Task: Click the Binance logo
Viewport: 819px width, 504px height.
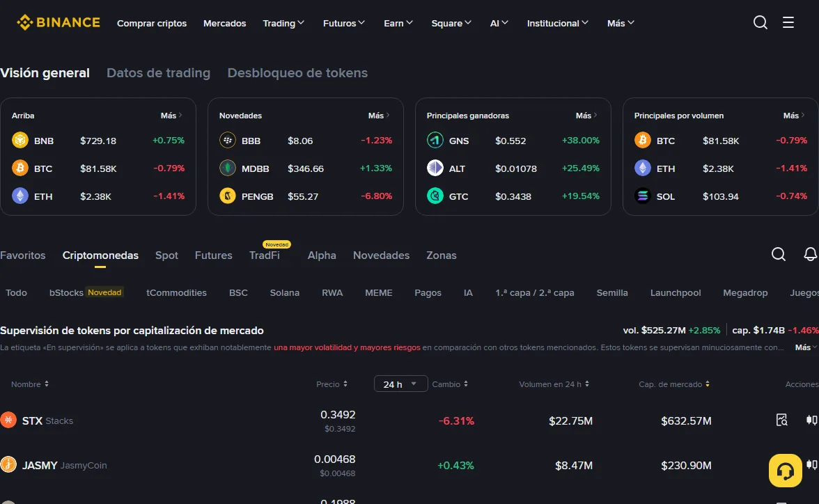Action: click(58, 22)
